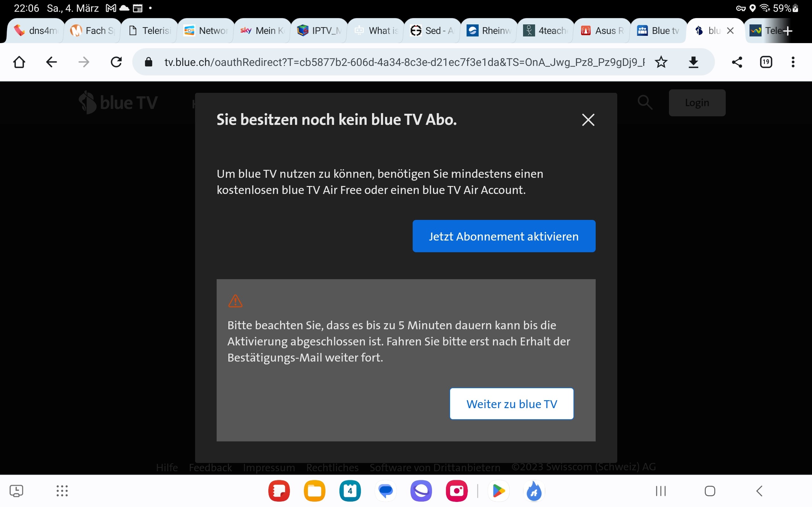Open the tab switcher showing 19

click(x=766, y=62)
